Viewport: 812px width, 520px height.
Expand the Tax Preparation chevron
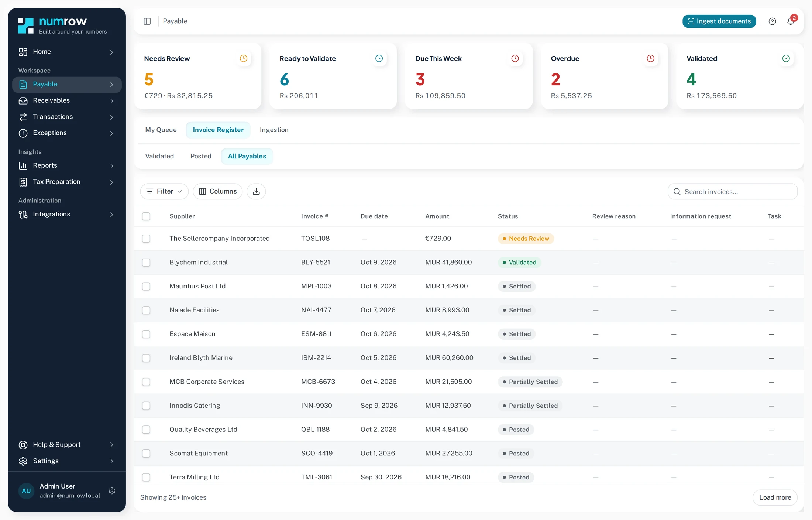(111, 182)
